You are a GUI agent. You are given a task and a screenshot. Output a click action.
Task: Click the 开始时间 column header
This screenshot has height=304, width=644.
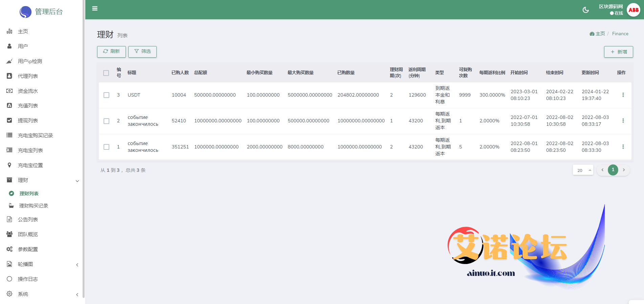click(x=519, y=73)
